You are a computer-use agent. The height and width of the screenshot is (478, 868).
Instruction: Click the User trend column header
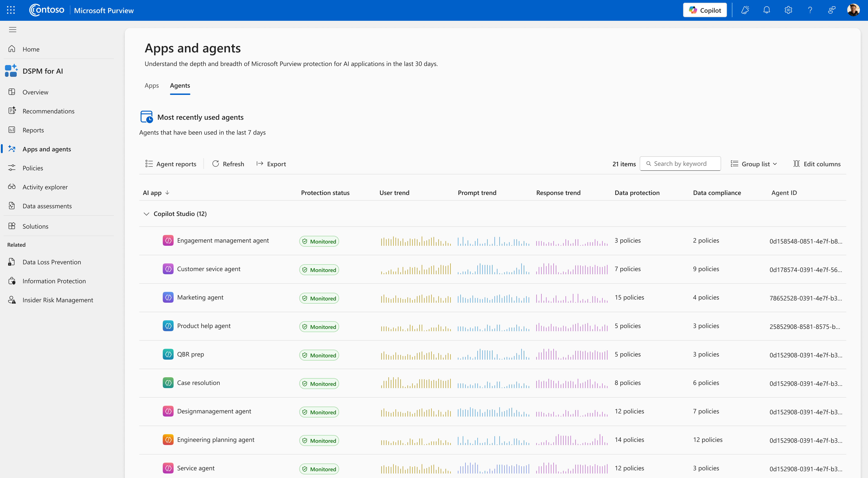pyautogui.click(x=394, y=193)
